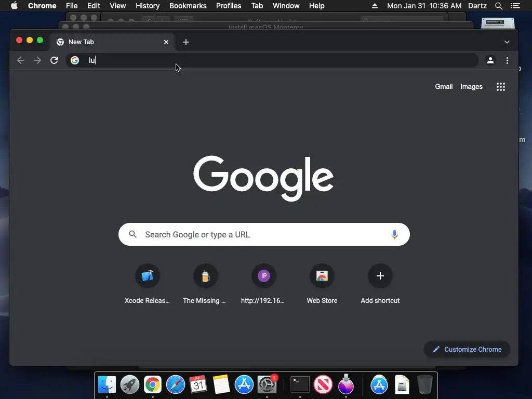532x399 pixels.
Task: Click the Chrome icon in the Dock
Action: click(x=153, y=384)
